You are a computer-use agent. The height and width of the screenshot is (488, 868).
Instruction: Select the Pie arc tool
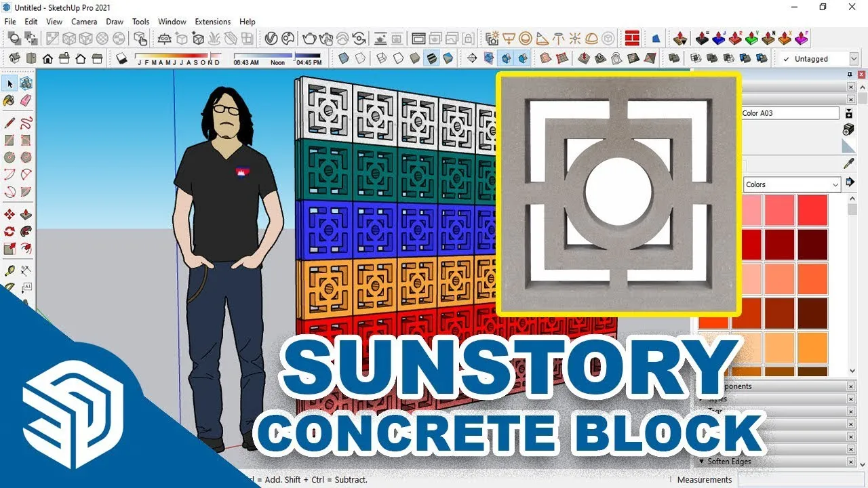coord(26,191)
